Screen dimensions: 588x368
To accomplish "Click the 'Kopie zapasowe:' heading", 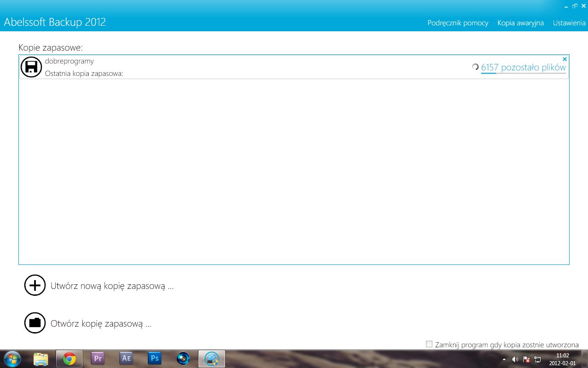I will coord(51,47).
